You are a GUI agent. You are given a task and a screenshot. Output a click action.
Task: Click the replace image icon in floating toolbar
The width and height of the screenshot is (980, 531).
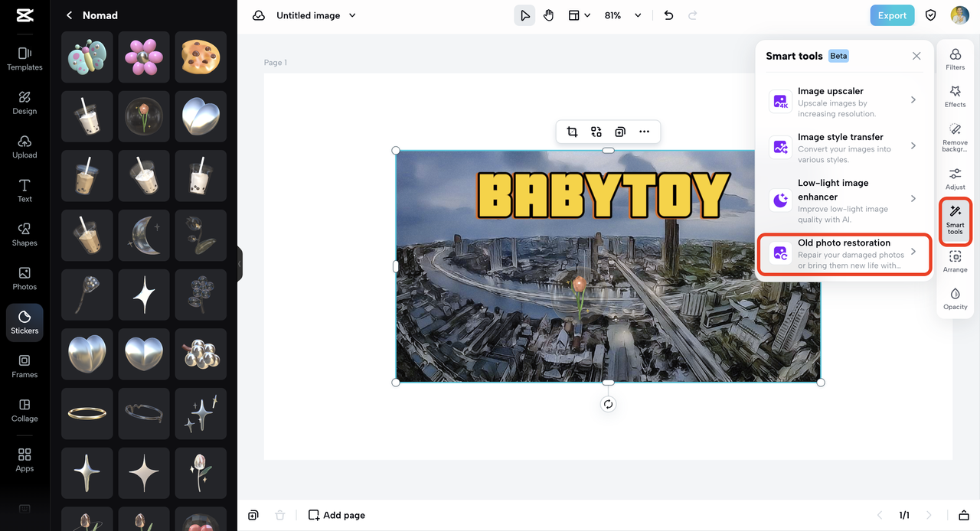point(596,132)
